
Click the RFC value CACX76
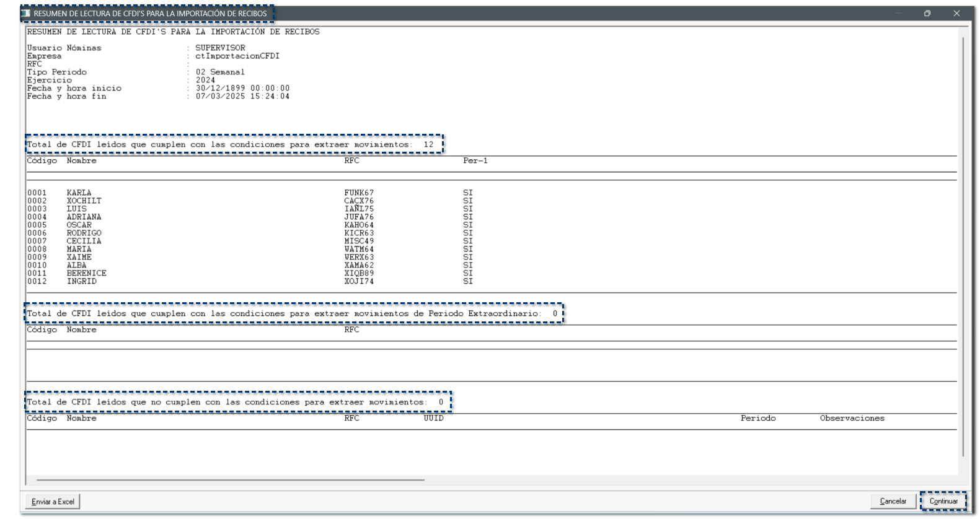[359, 201]
